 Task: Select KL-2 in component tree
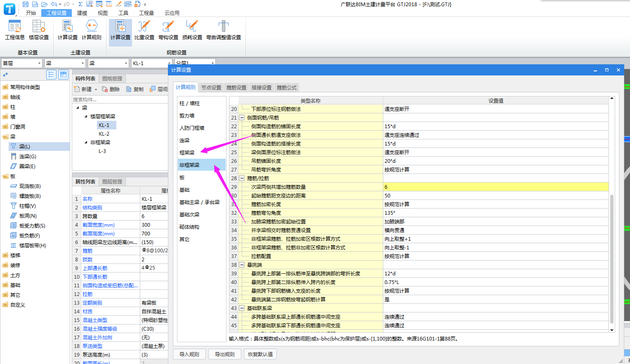point(104,134)
